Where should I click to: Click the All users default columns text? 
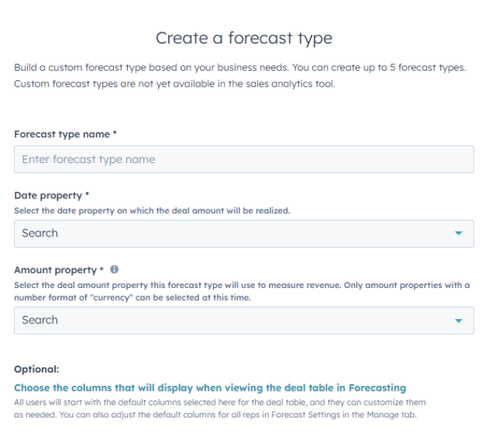[x=220, y=403]
